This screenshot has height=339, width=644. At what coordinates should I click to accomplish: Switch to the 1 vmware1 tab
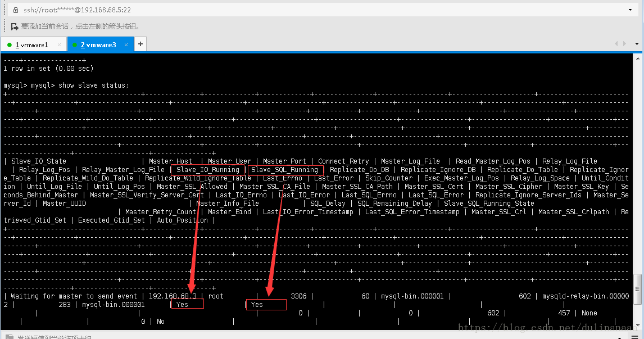[x=34, y=44]
